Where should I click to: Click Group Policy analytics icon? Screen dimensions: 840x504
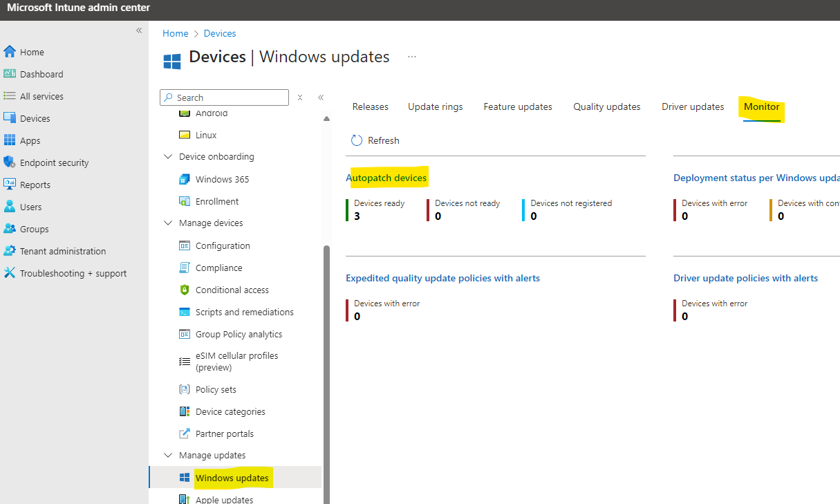click(x=185, y=334)
